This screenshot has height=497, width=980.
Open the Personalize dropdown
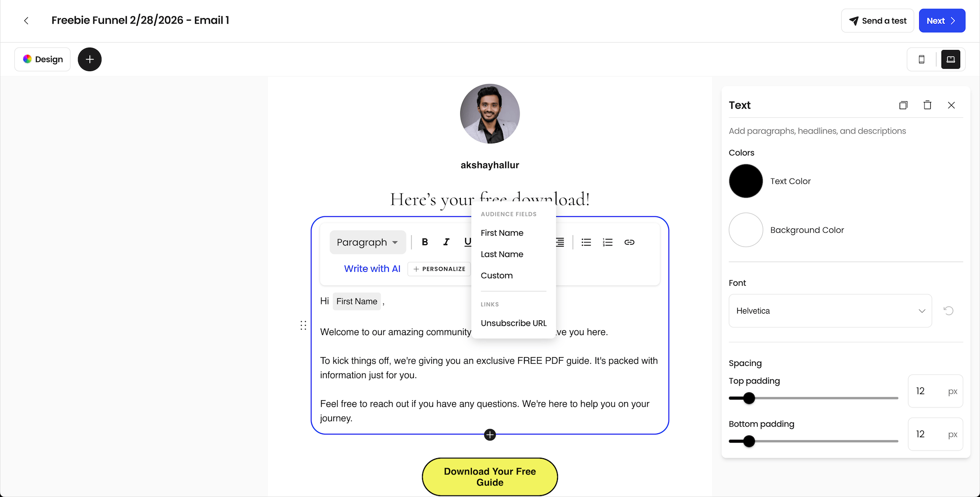[x=439, y=269]
